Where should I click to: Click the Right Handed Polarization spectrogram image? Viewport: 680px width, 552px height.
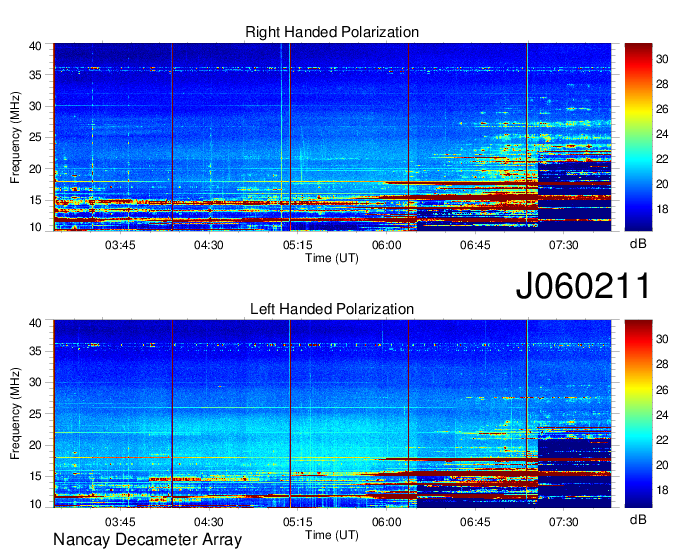tap(332, 137)
